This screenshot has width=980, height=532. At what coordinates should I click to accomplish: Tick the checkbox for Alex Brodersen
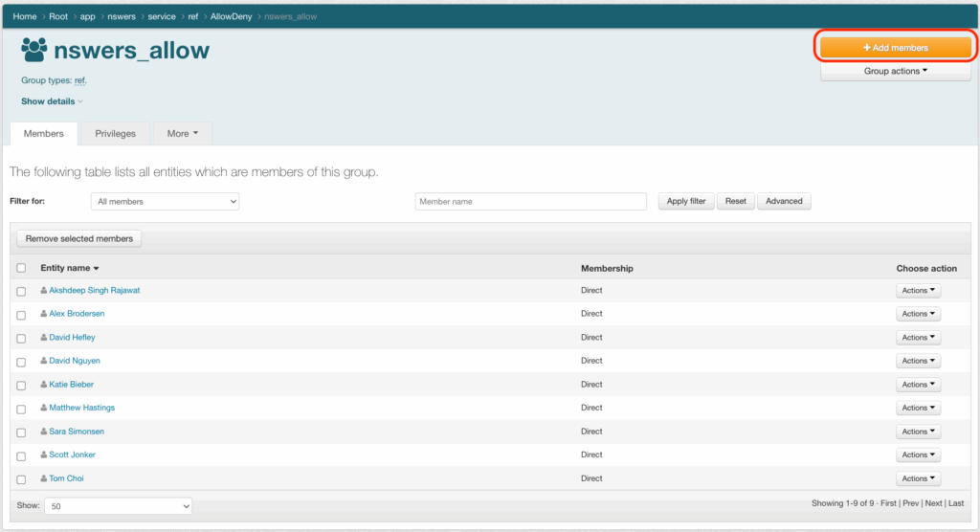21,315
